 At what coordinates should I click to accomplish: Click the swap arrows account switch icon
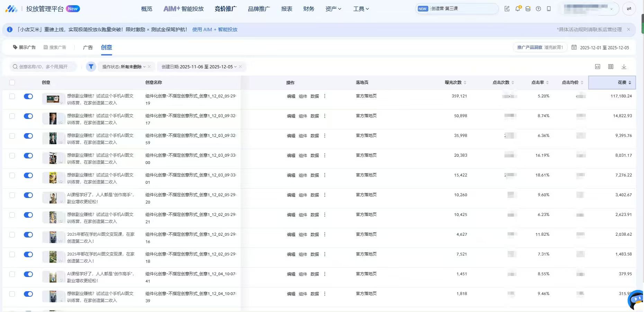click(629, 9)
